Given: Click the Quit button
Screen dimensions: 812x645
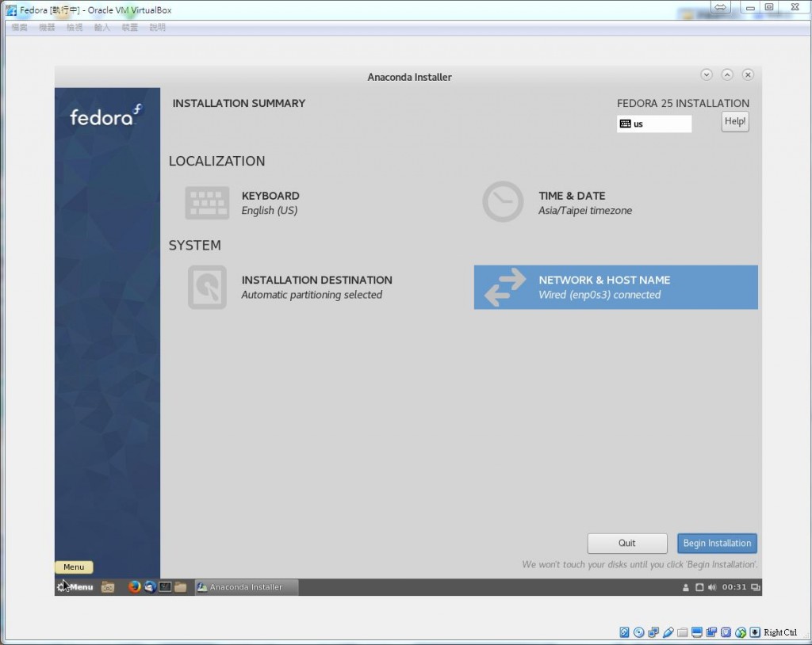Looking at the screenshot, I should [x=627, y=543].
